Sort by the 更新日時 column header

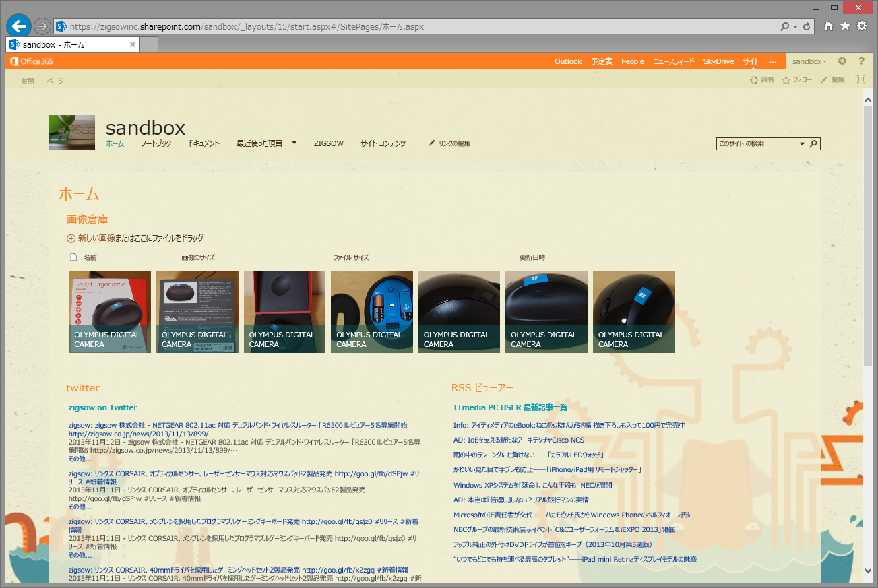point(532,257)
